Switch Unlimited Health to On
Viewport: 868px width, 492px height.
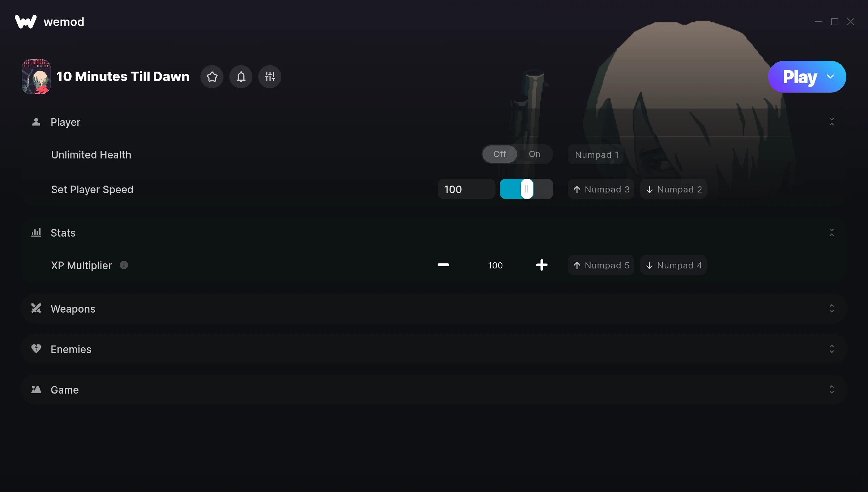pos(535,154)
